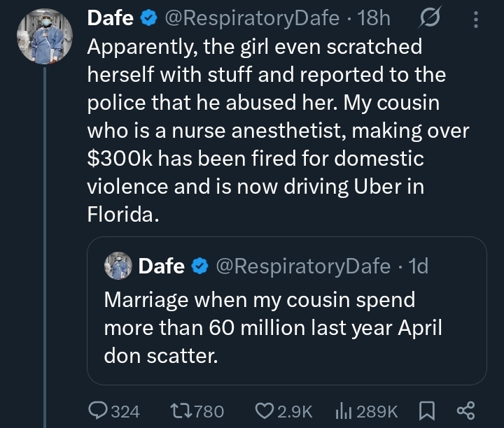The image size is (504, 428).
Task: Open the reply speech bubble icon
Action: click(x=97, y=411)
